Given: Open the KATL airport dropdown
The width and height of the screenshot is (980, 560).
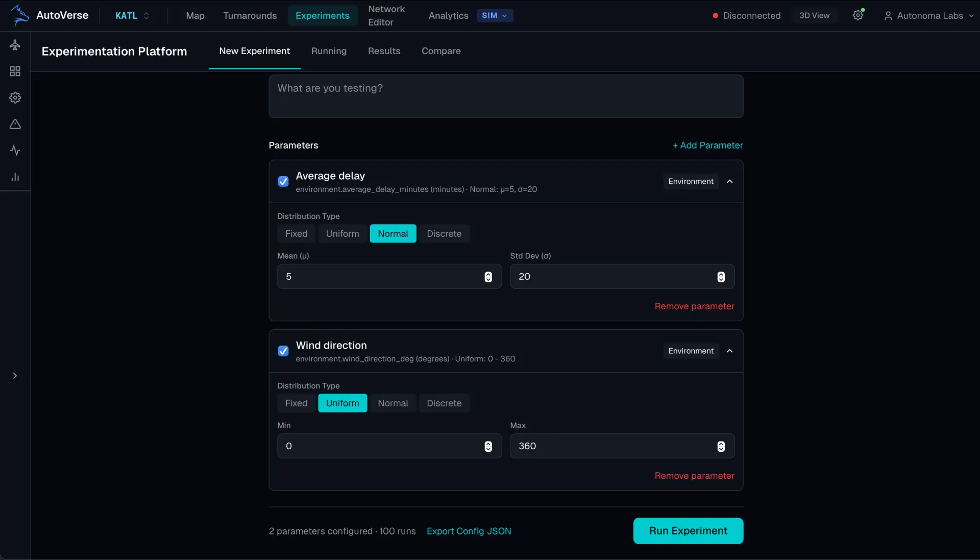Looking at the screenshot, I should [132, 15].
